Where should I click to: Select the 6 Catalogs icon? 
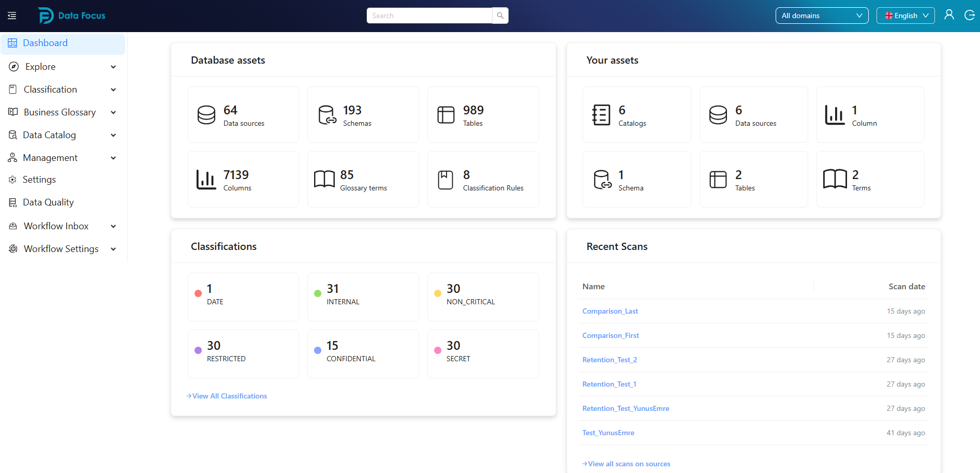(x=601, y=115)
